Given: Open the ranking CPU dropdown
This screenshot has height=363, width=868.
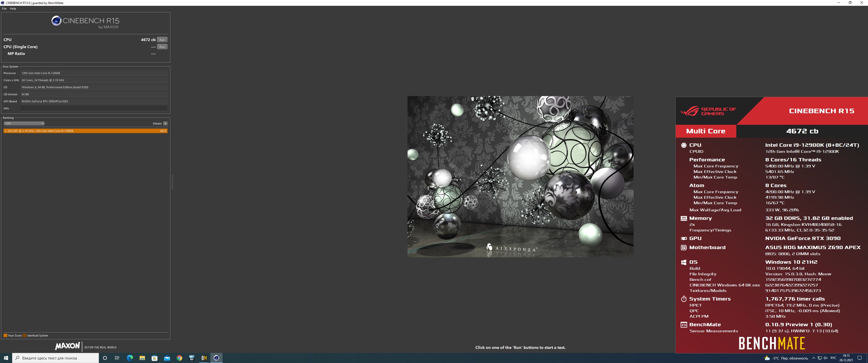Looking at the screenshot, I should pyautogui.click(x=24, y=124).
